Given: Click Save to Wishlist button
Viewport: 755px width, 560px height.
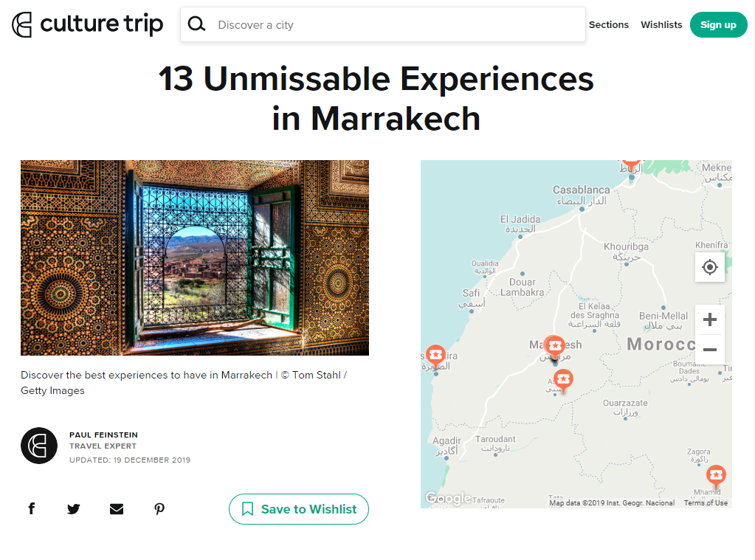Looking at the screenshot, I should tap(299, 509).
